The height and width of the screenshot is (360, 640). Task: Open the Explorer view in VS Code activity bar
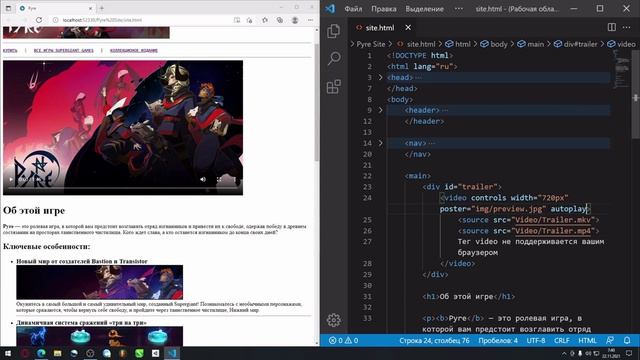coord(333,31)
